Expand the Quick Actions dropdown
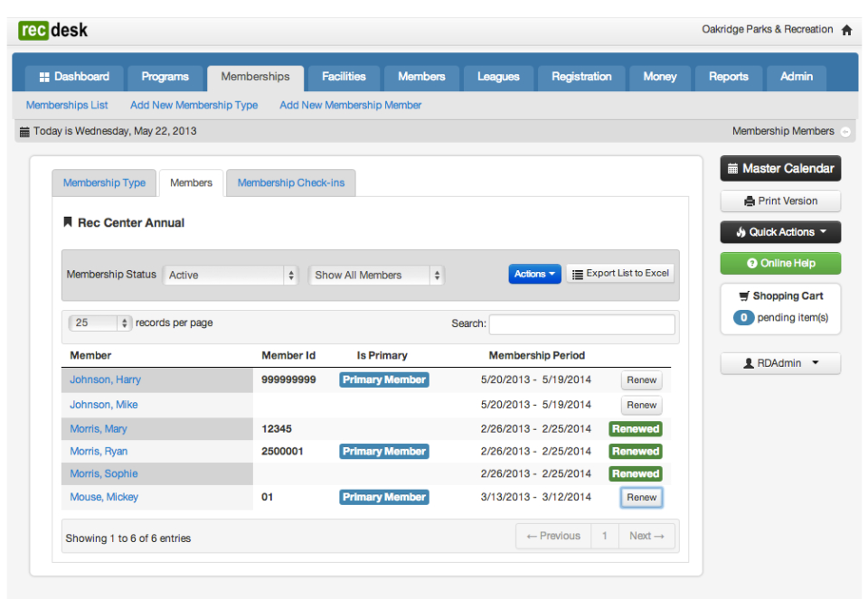Viewport: 868px width, 599px height. [780, 232]
